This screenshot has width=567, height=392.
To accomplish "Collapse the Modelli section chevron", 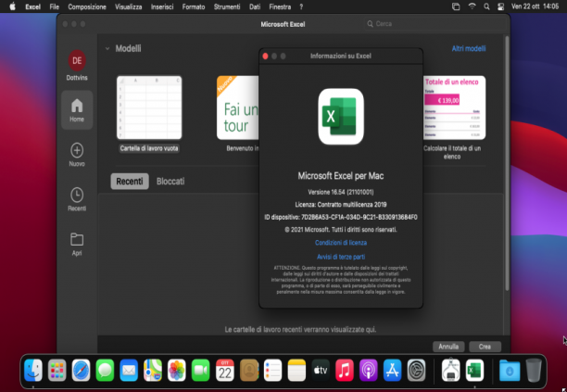I will 107,48.
